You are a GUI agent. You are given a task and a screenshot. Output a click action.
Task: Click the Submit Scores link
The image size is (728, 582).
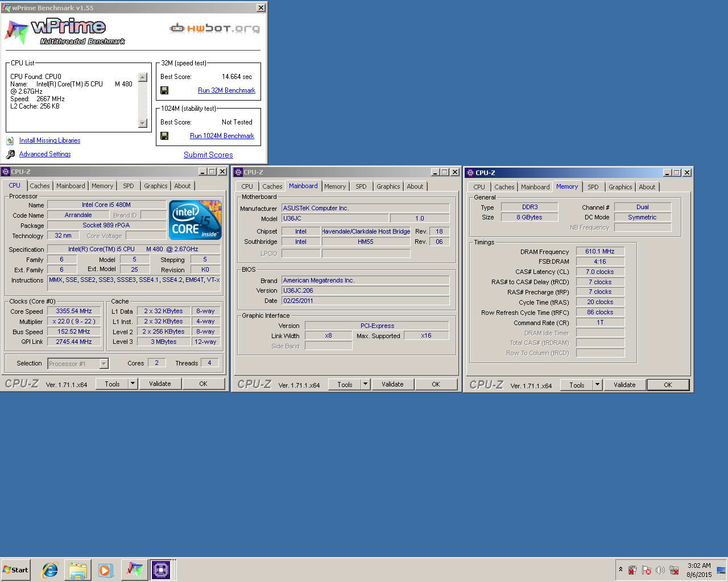pyautogui.click(x=208, y=155)
